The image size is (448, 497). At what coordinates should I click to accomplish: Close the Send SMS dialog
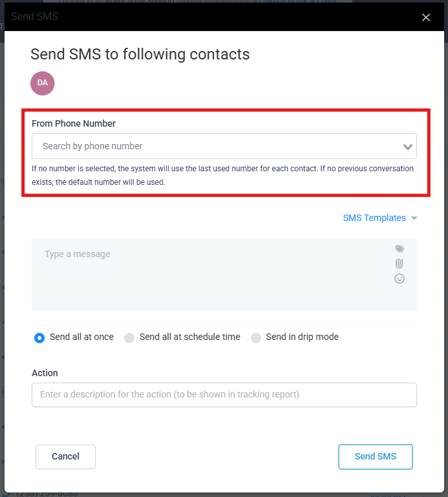(x=426, y=17)
